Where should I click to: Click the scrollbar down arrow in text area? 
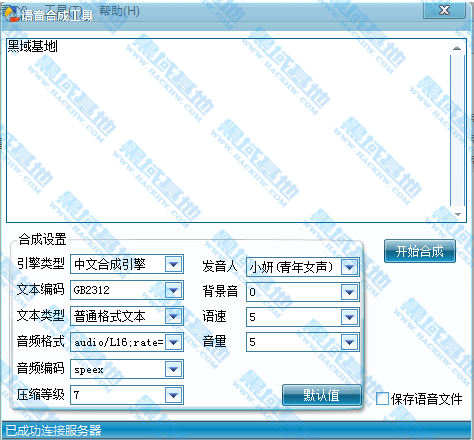tap(458, 214)
